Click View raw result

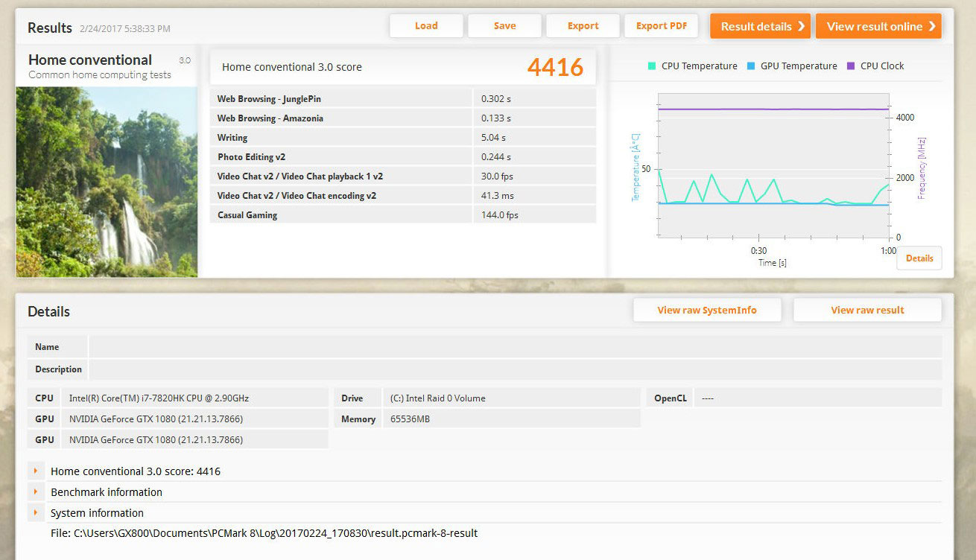[x=867, y=311]
